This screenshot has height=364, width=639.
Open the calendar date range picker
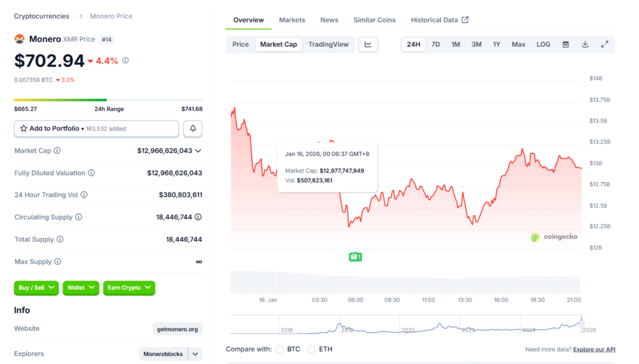click(x=565, y=44)
